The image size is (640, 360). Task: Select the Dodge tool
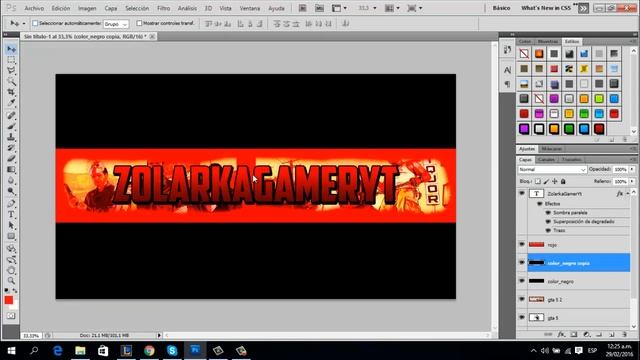coord(11,191)
